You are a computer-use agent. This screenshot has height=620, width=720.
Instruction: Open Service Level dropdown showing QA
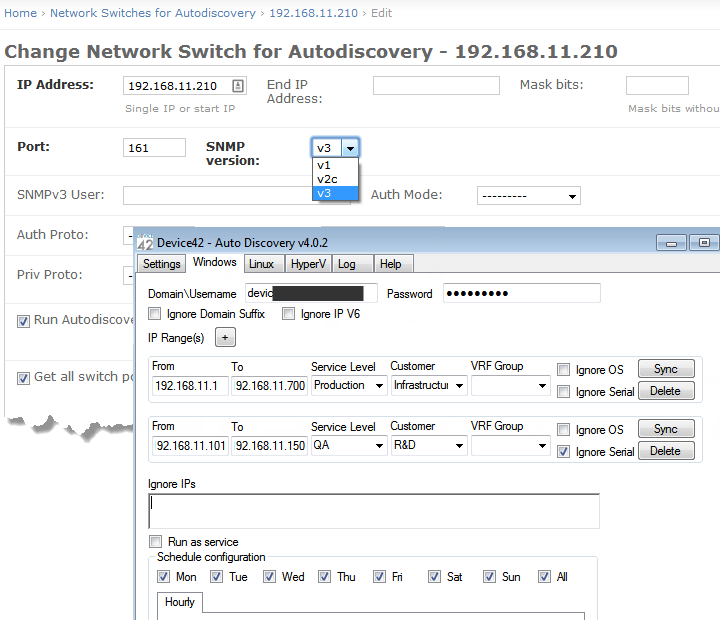point(349,445)
